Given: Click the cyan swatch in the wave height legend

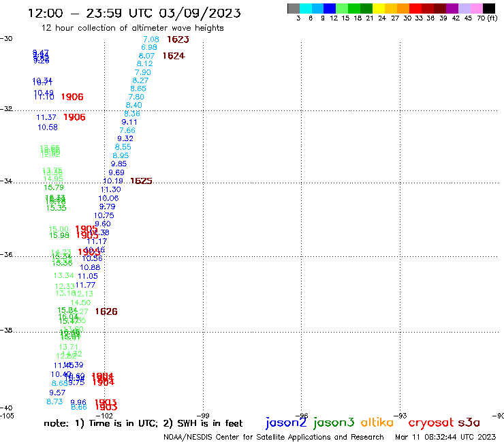Looking at the screenshot, I should [x=306, y=8].
